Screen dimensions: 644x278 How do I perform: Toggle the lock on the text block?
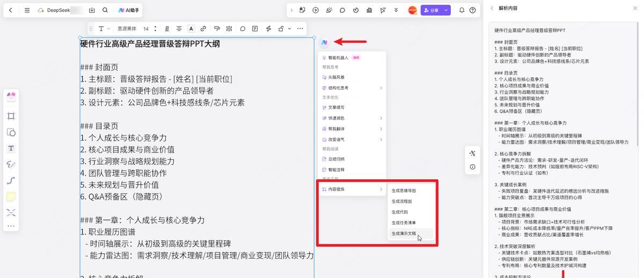click(281, 28)
